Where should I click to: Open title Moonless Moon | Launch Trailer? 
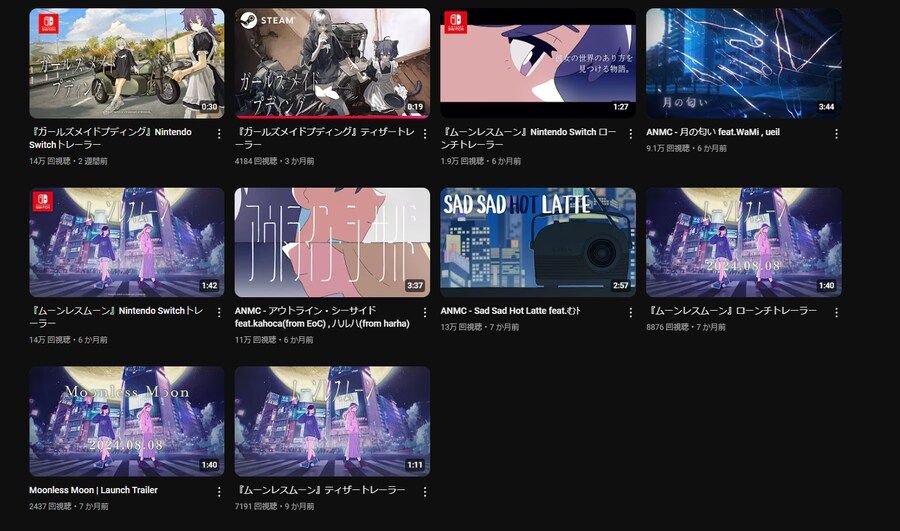coord(93,490)
